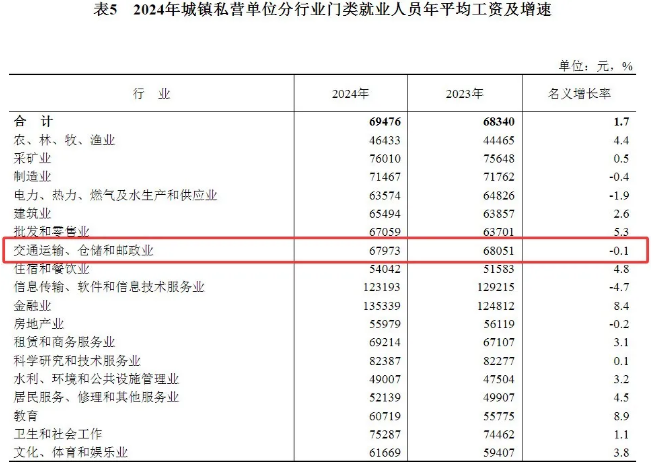This screenshot has height=463, width=651.
Task: Click the 住宿和餐饮业 row label
Action: point(52,268)
